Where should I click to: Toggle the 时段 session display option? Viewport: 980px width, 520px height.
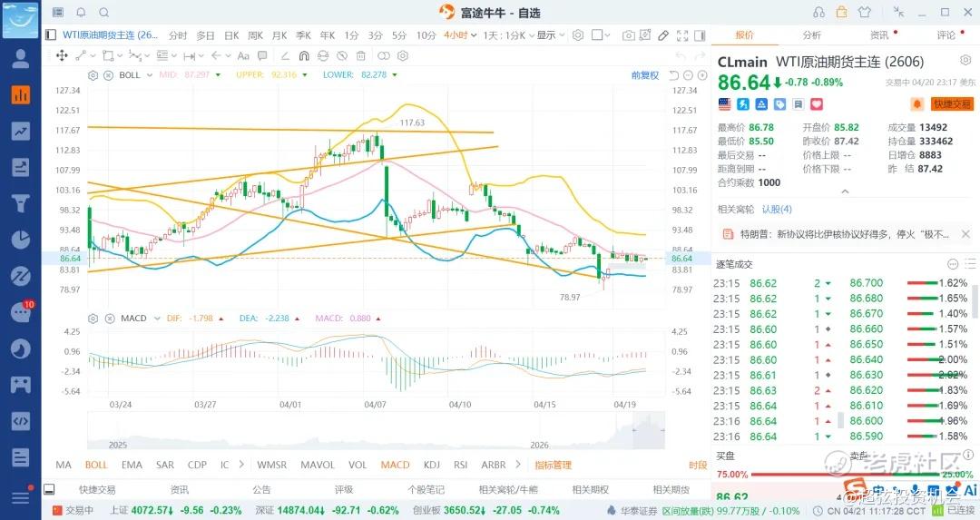[x=697, y=465]
